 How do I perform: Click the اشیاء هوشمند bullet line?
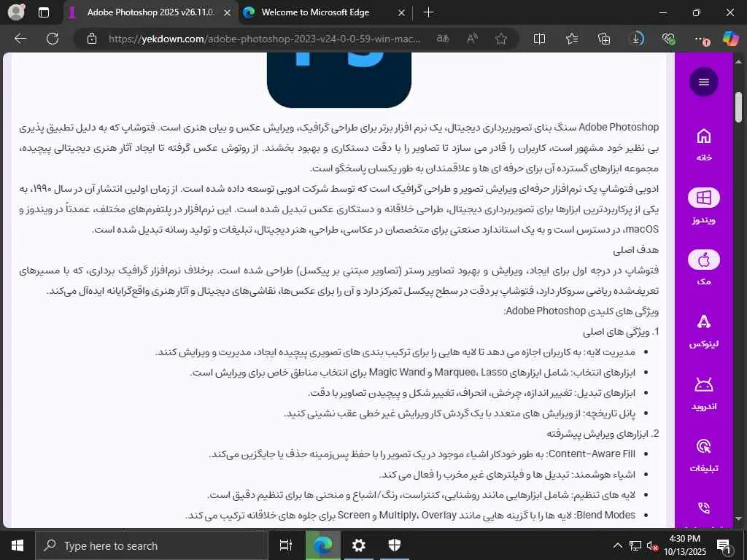[x=508, y=474]
